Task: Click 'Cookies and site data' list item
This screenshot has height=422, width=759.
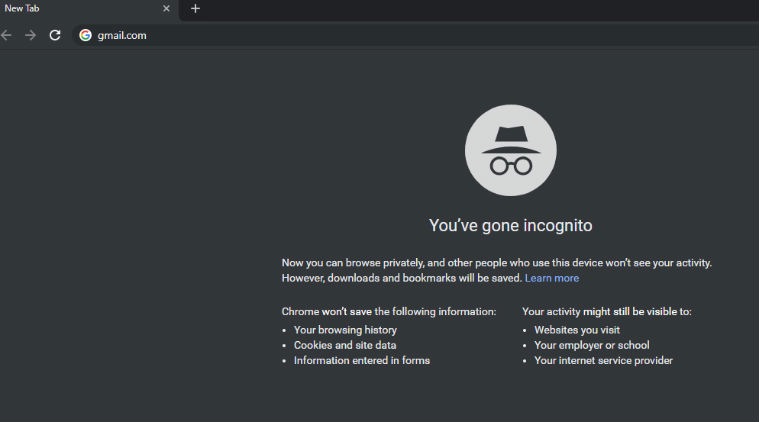Action: click(x=345, y=345)
